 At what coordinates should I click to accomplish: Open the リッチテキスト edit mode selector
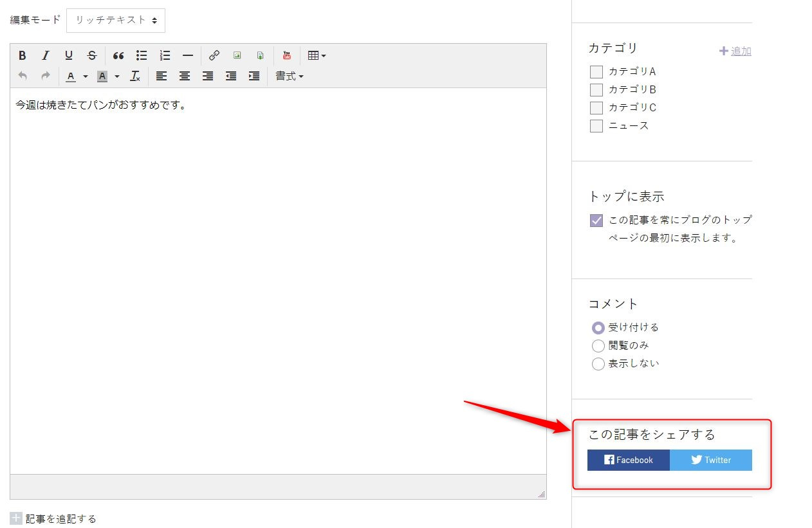pos(116,20)
